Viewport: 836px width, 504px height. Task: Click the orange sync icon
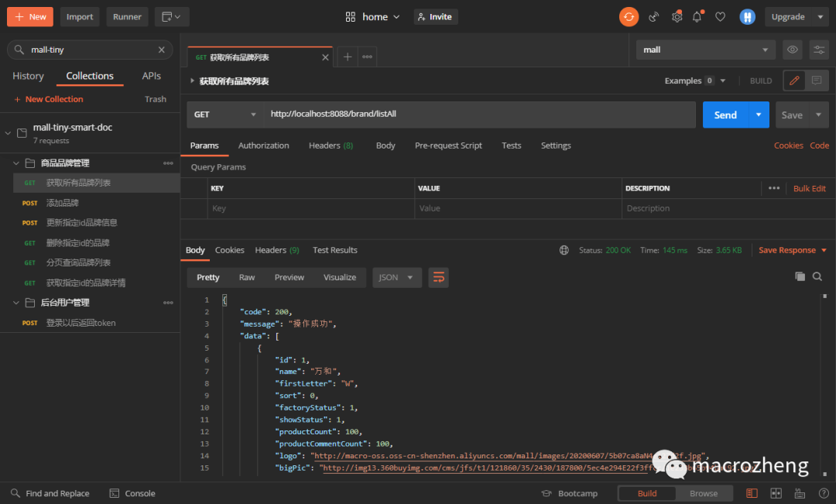tap(629, 17)
